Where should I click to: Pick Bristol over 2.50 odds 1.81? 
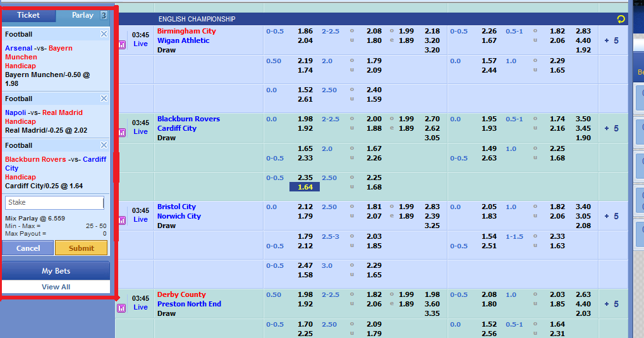pos(374,207)
